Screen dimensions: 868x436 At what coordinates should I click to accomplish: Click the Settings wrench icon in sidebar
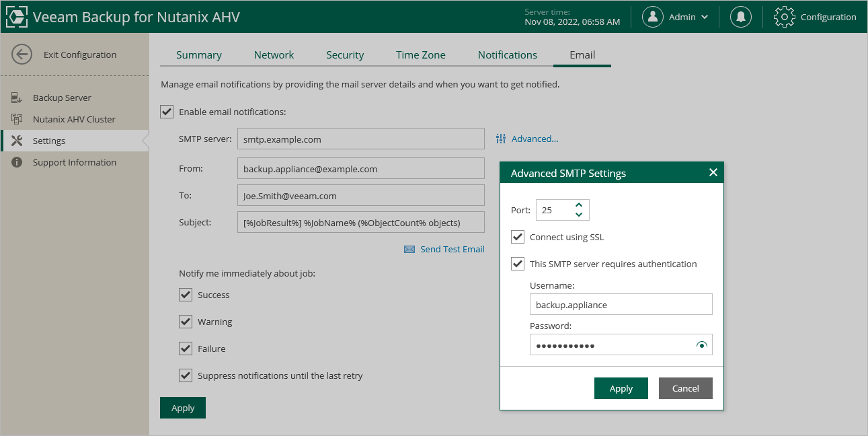[17, 141]
